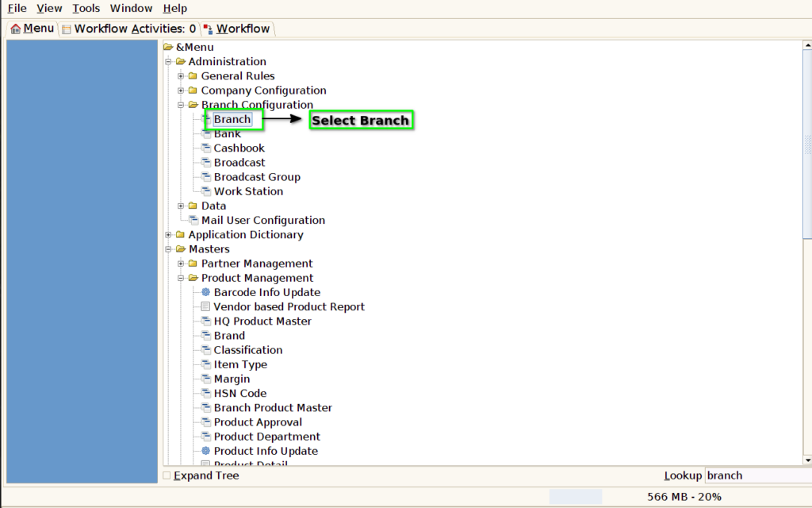Click the HSN Code label
The image size is (812, 508).
(240, 394)
